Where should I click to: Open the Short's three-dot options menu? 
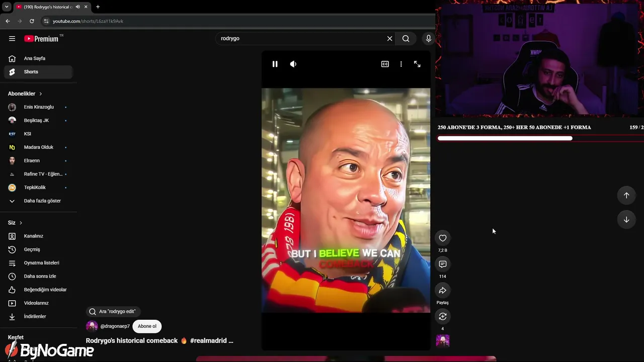(401, 64)
